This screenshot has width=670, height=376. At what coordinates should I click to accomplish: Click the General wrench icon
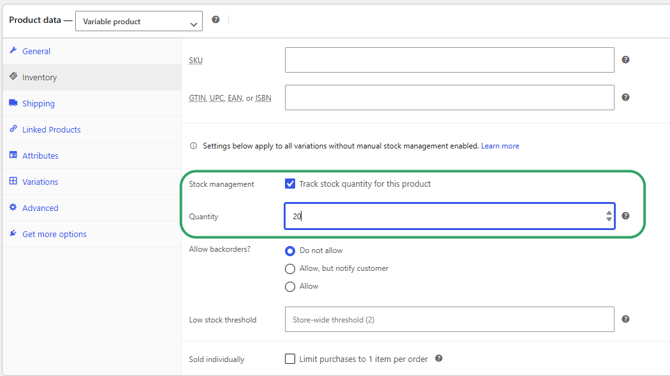point(13,50)
